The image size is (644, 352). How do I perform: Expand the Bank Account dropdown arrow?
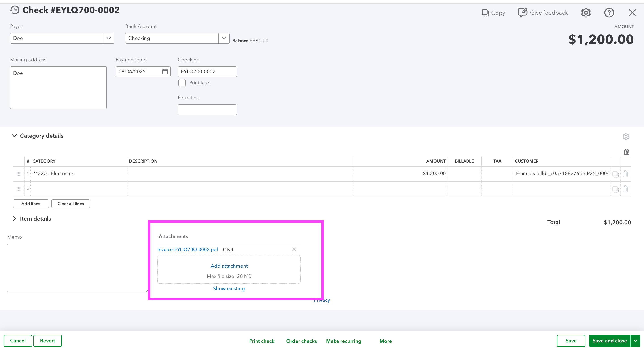[224, 38]
